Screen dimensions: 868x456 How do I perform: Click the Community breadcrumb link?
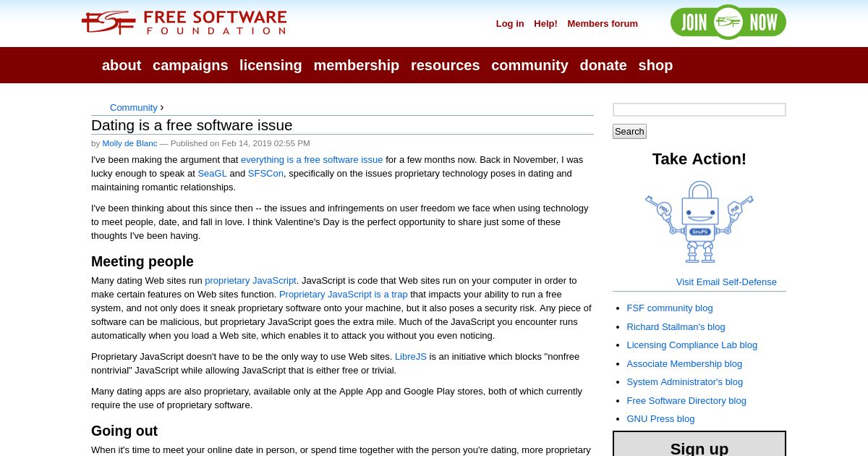pos(134,108)
